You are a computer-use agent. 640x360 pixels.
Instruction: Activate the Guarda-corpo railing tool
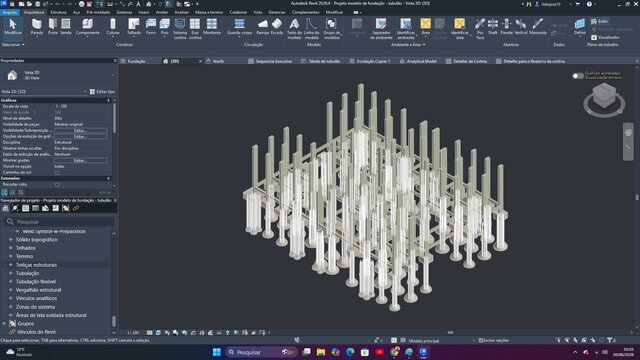coord(240,27)
